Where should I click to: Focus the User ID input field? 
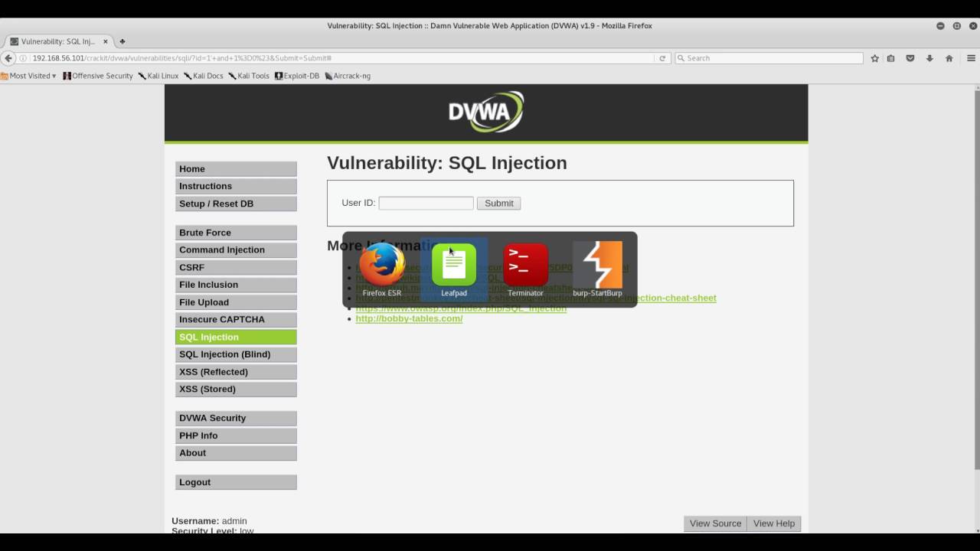[x=426, y=203]
